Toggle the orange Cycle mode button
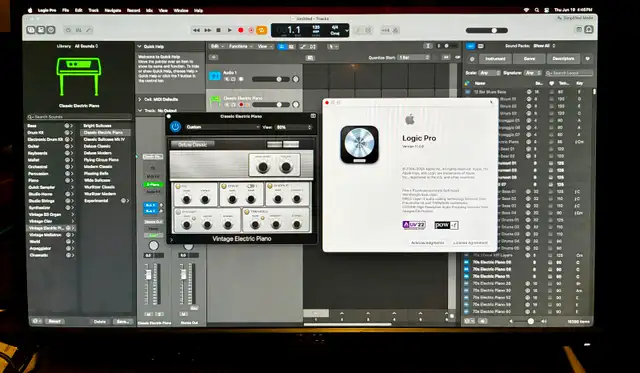The image size is (640, 373). point(262,30)
